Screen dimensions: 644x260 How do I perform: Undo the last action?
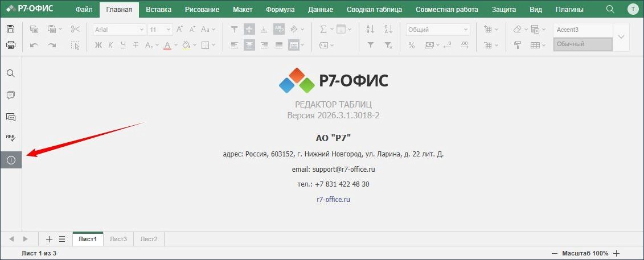tap(34, 45)
